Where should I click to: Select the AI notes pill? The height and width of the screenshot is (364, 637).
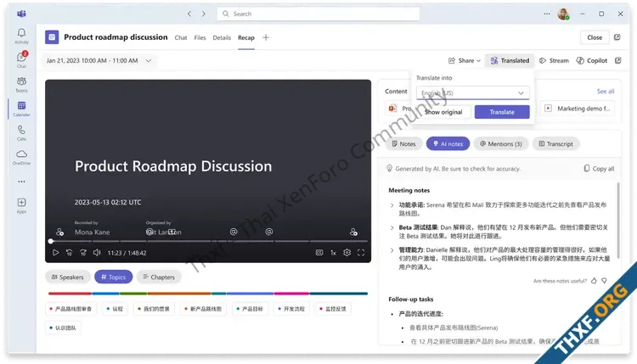coord(448,143)
